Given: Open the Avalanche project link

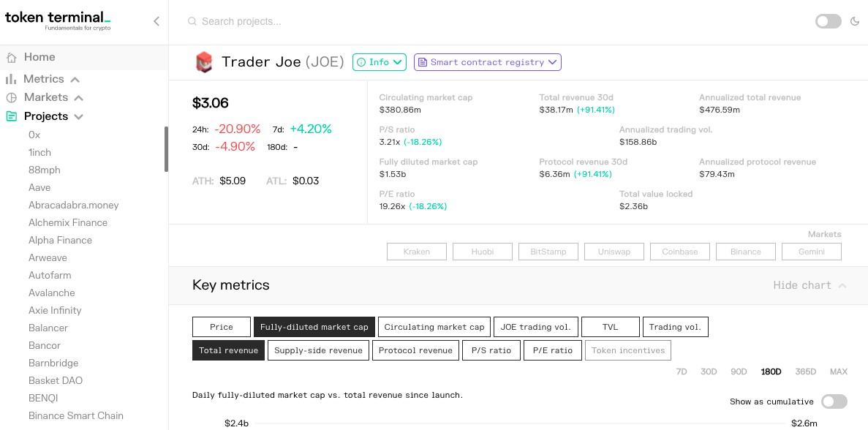Looking at the screenshot, I should pos(51,293).
